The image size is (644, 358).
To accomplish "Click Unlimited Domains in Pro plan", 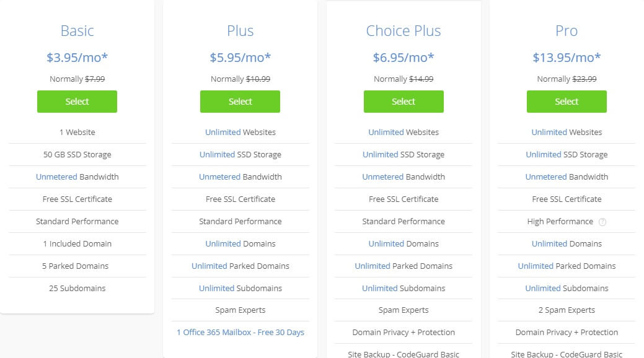I will click(567, 243).
